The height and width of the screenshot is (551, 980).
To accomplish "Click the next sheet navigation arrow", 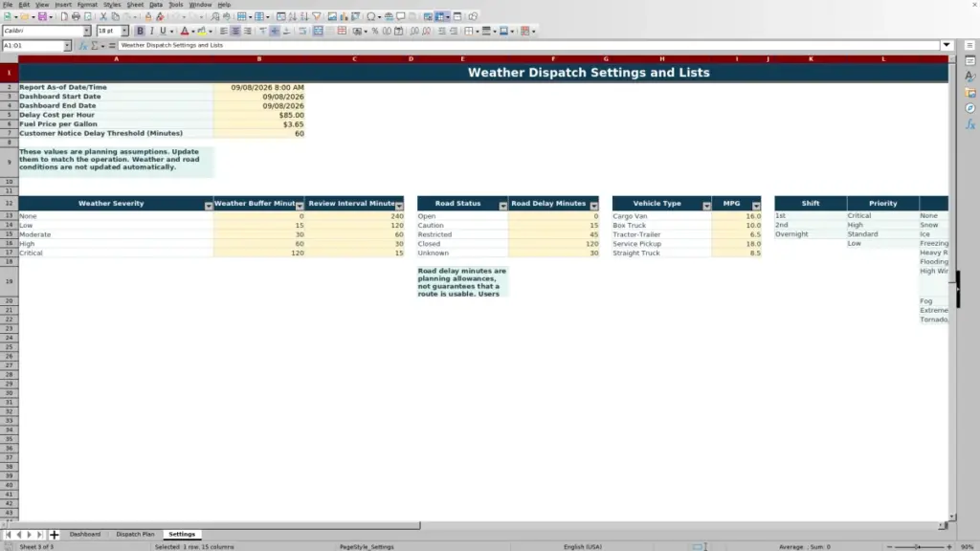I will 29,534.
